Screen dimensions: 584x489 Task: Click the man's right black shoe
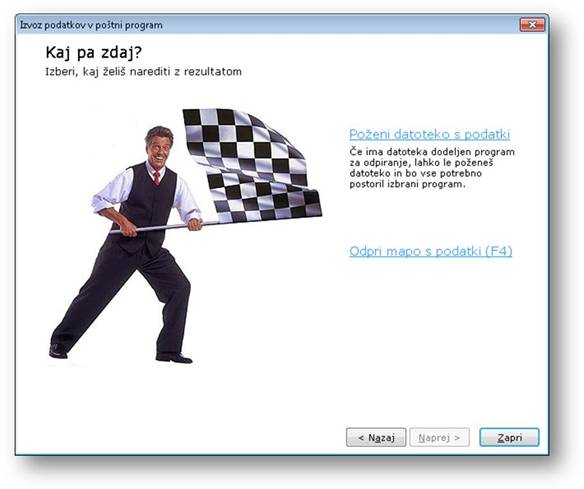click(174, 358)
